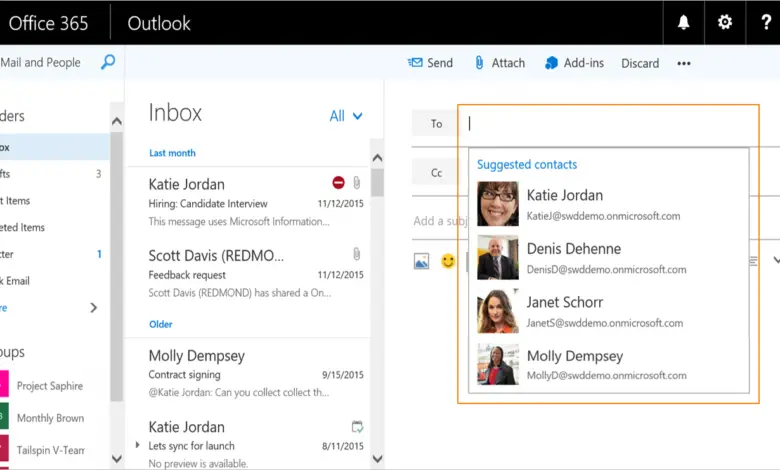Open the emoji smiley picker

click(448, 261)
